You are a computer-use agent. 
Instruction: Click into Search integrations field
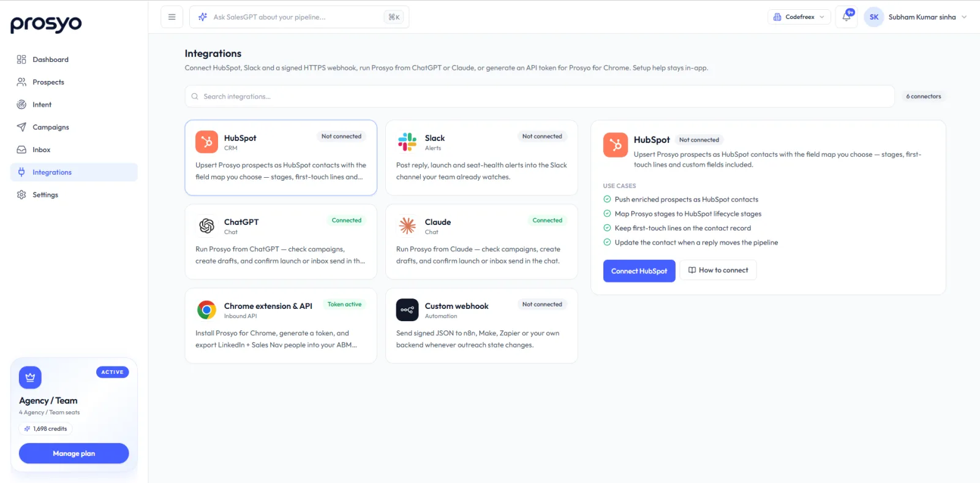pyautogui.click(x=540, y=96)
